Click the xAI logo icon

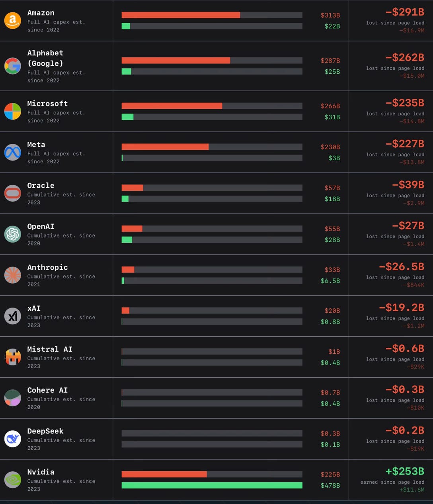click(13, 316)
